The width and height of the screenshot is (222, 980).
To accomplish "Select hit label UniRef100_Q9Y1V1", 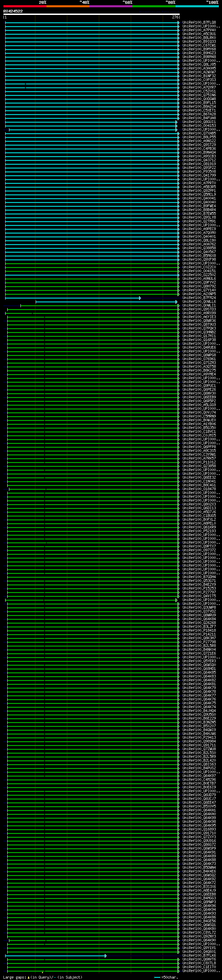I will pyautogui.click(x=199, y=948).
